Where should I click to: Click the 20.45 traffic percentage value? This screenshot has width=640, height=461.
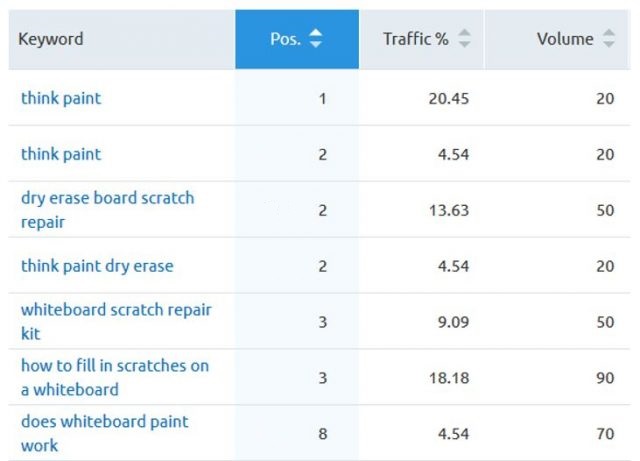tap(448, 98)
